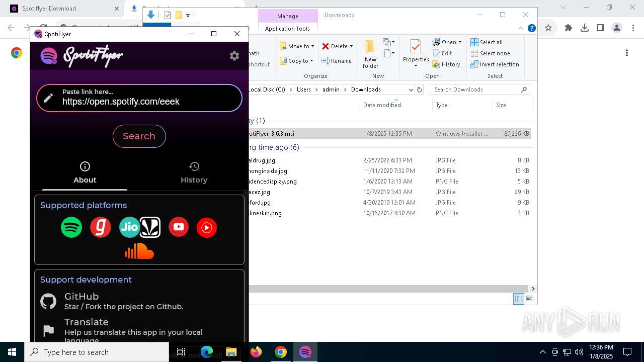The image size is (644, 362).
Task: Click the search magnifier in Search Downloads
Action: (x=524, y=89)
